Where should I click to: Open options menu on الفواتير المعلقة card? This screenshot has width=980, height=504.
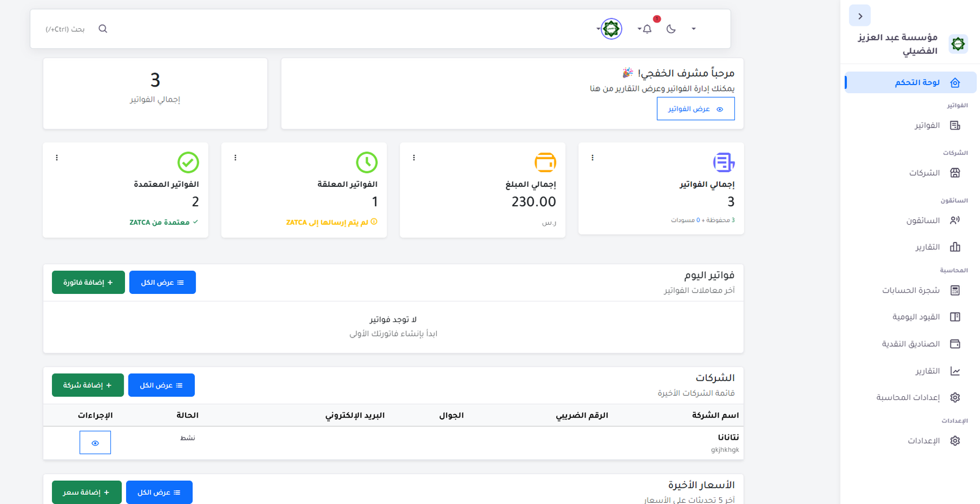[x=235, y=157]
